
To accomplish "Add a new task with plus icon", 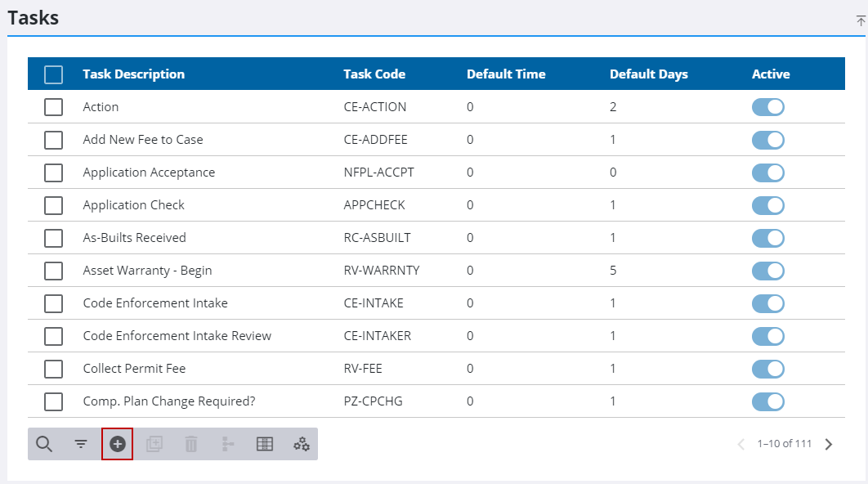I will click(x=118, y=444).
